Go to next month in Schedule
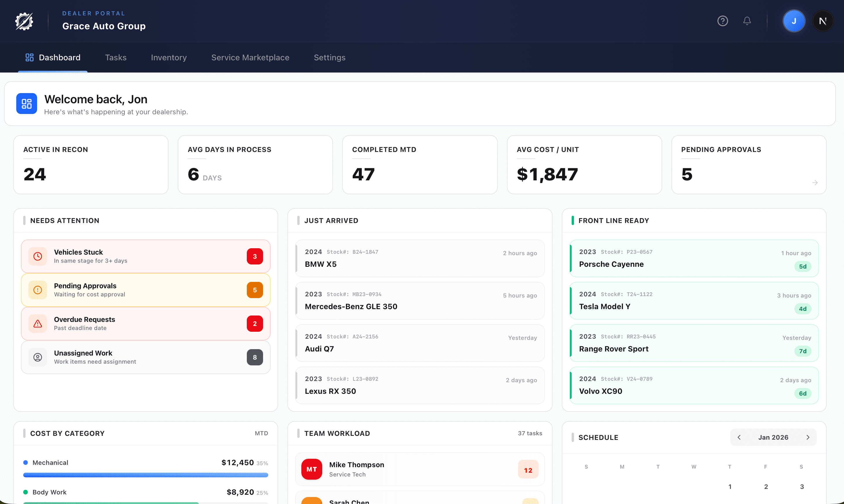Image resolution: width=844 pixels, height=504 pixels. coord(808,437)
